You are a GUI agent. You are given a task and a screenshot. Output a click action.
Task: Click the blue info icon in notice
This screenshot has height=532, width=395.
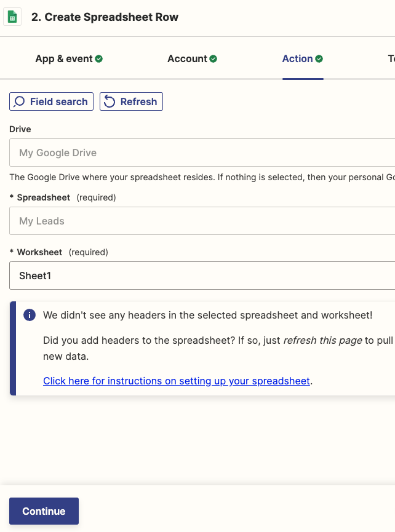coord(30,315)
